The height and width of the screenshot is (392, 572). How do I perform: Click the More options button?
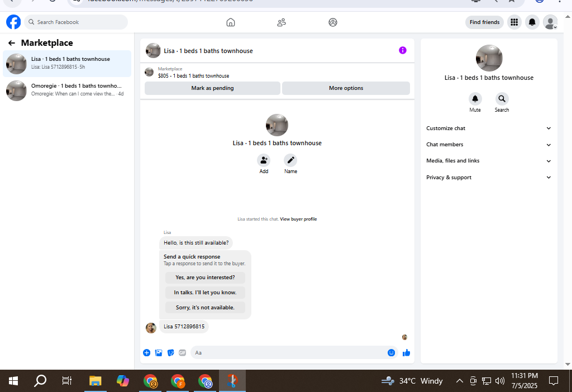coord(346,88)
